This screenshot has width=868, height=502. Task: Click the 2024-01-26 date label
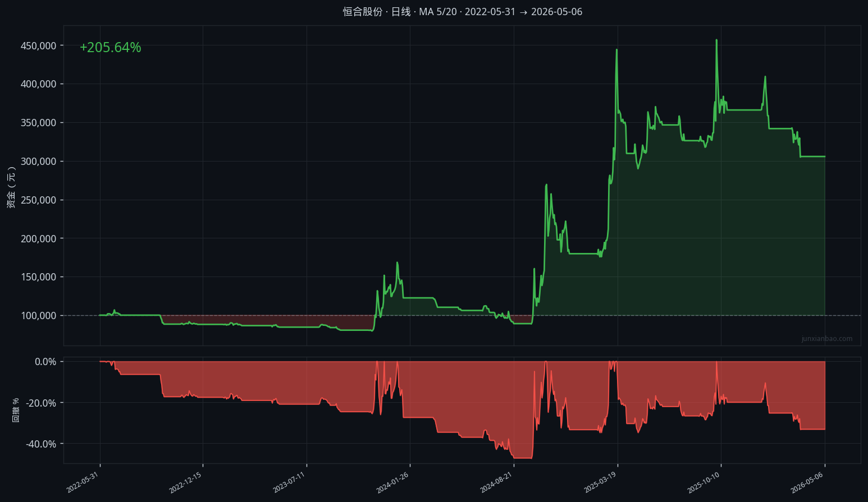392,482
